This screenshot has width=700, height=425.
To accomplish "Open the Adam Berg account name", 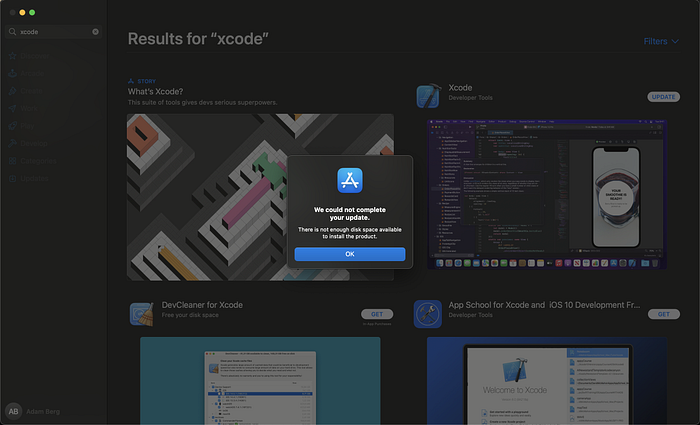I will click(x=43, y=412).
